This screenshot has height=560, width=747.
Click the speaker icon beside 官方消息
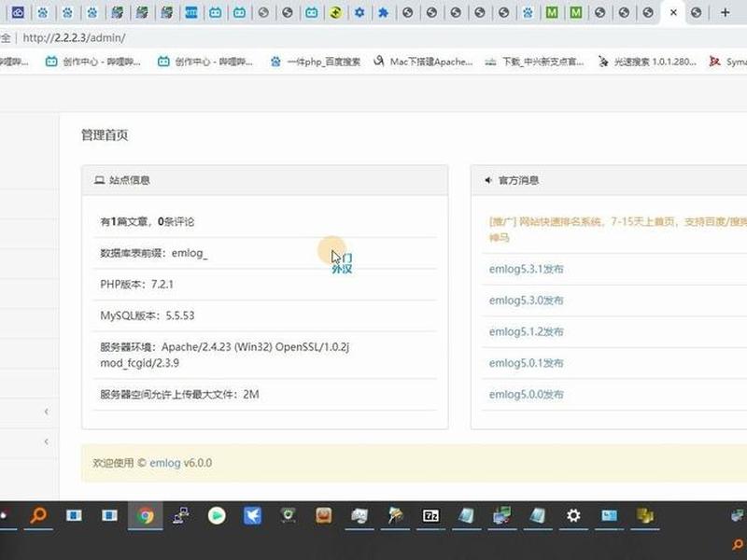point(488,180)
